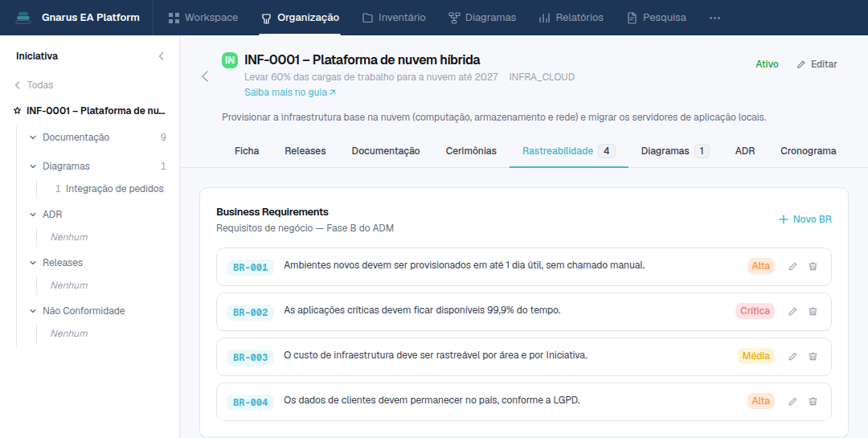The height and width of the screenshot is (438, 868).
Task: Switch to the Cronograma tab
Action: [x=809, y=151]
